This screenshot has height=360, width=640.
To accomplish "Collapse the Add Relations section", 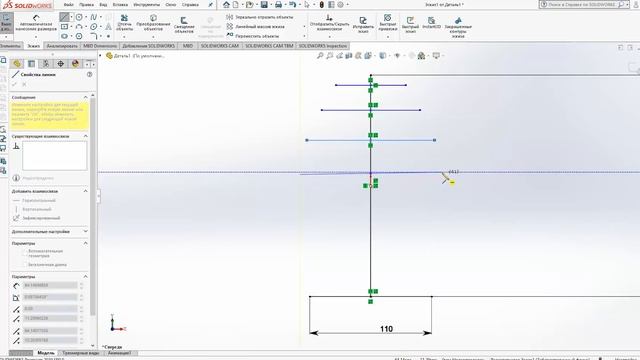I will click(x=86, y=191).
